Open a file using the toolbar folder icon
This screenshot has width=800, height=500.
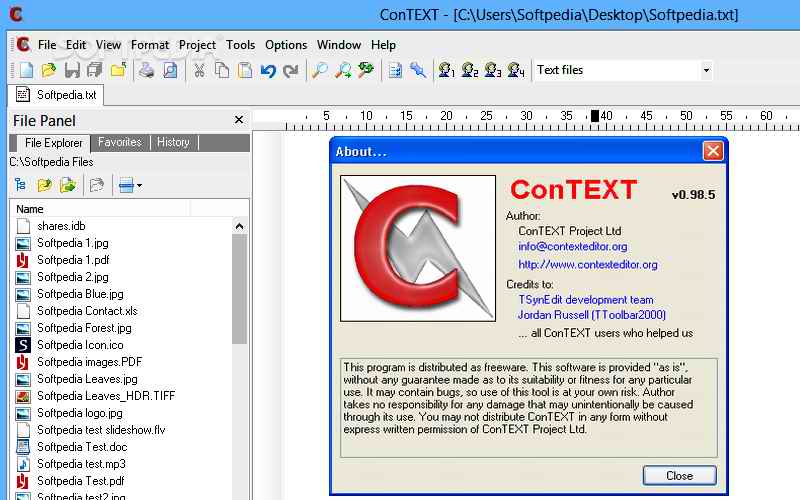point(48,70)
